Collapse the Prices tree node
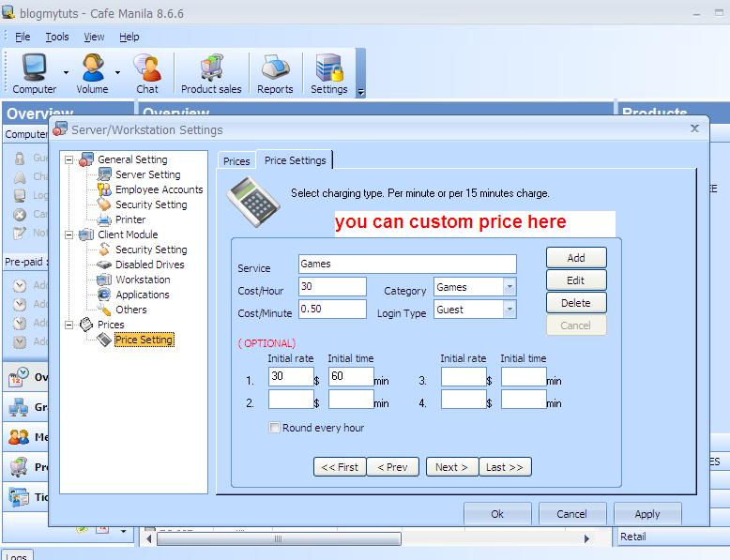The width and height of the screenshot is (730, 560). point(68,325)
